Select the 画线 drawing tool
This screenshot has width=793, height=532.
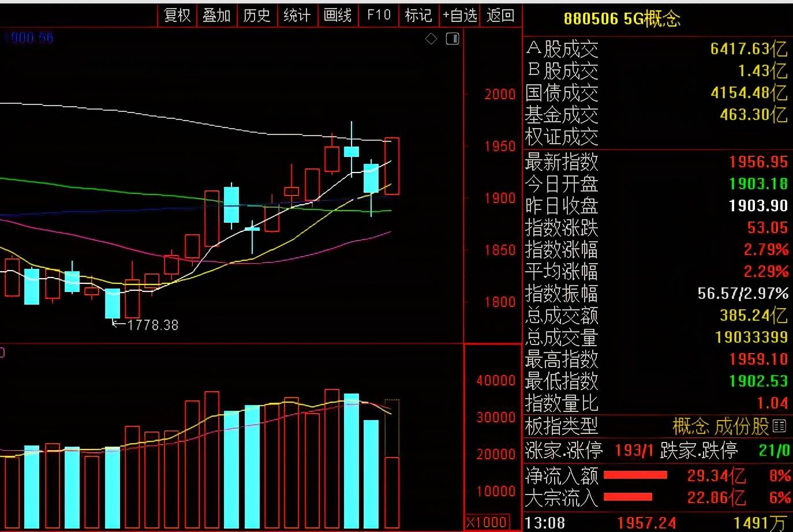pos(338,16)
